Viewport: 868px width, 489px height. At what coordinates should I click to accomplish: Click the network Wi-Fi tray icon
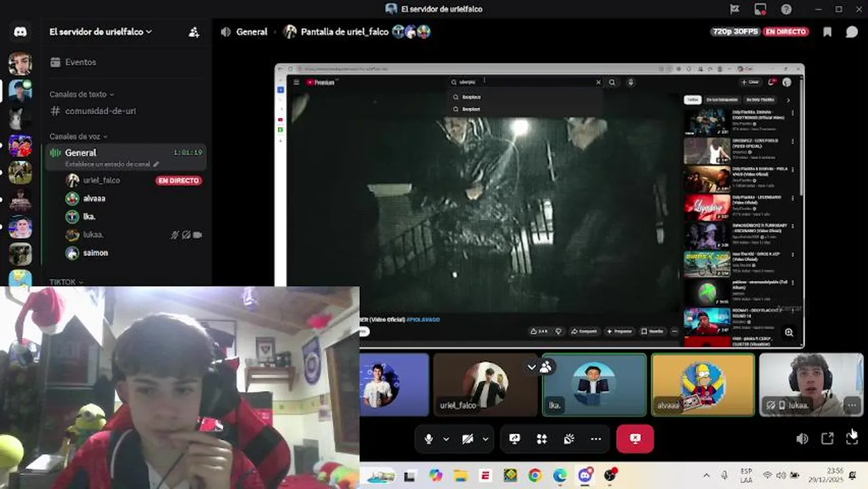(x=767, y=476)
